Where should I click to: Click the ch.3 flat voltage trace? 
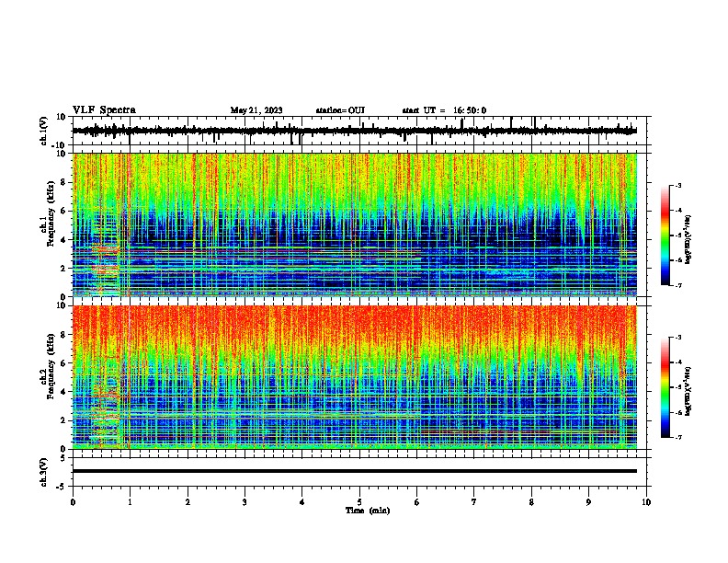tap(354, 471)
